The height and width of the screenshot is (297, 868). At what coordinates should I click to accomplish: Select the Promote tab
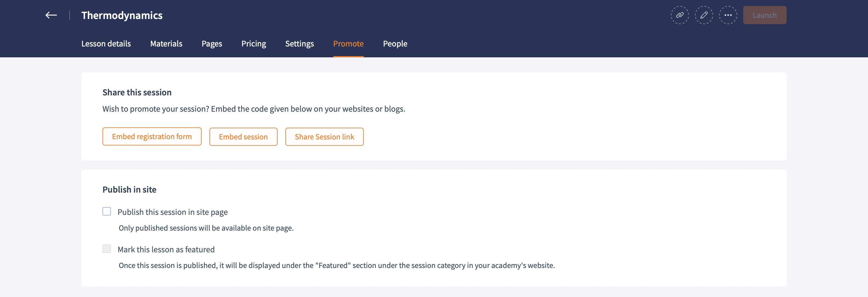coord(348,43)
